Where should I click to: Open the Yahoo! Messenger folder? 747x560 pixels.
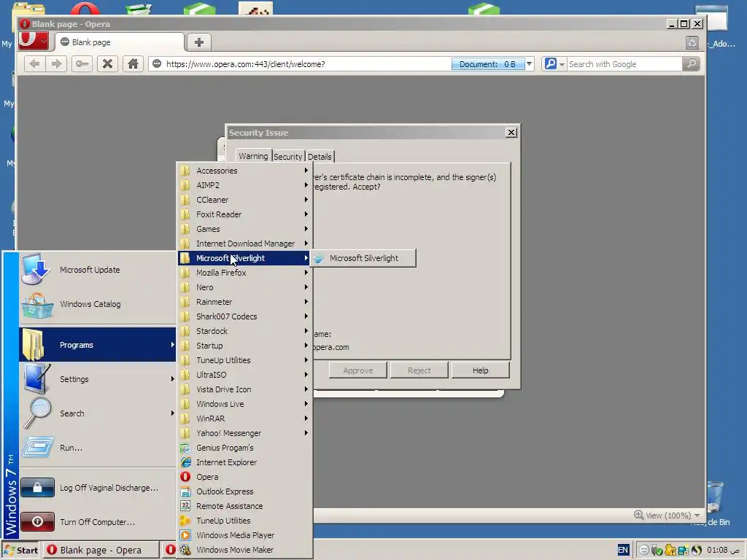[x=245, y=433]
